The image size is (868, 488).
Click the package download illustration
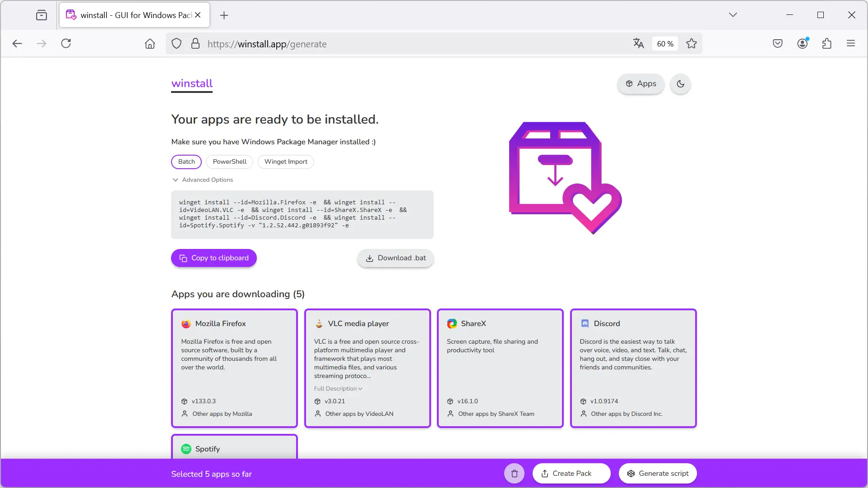coord(565,178)
